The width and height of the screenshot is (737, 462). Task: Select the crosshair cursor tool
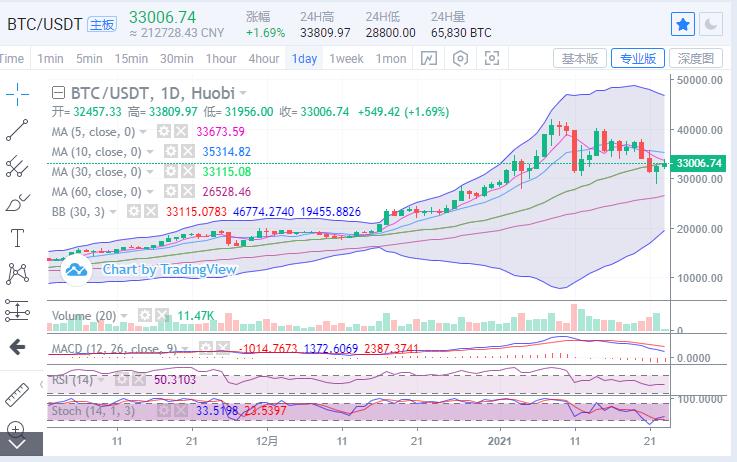[x=17, y=94]
